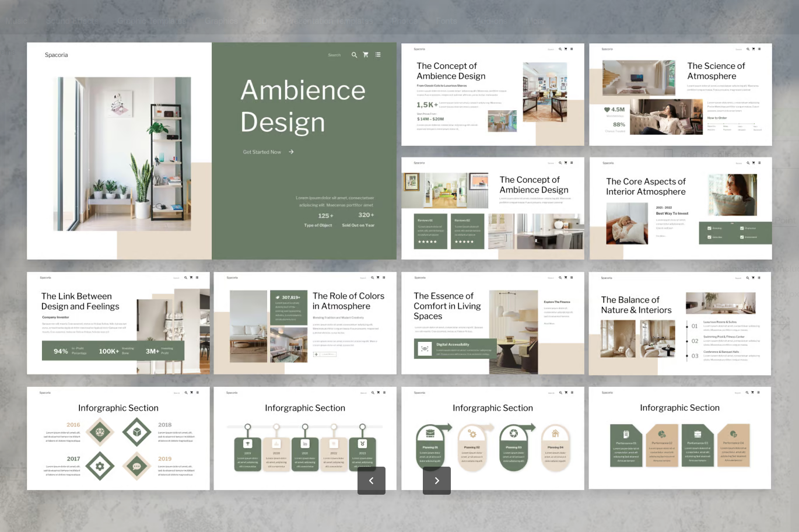Image resolution: width=799 pixels, height=532 pixels.
Task: Advance to the next preview image
Action: [x=437, y=481]
